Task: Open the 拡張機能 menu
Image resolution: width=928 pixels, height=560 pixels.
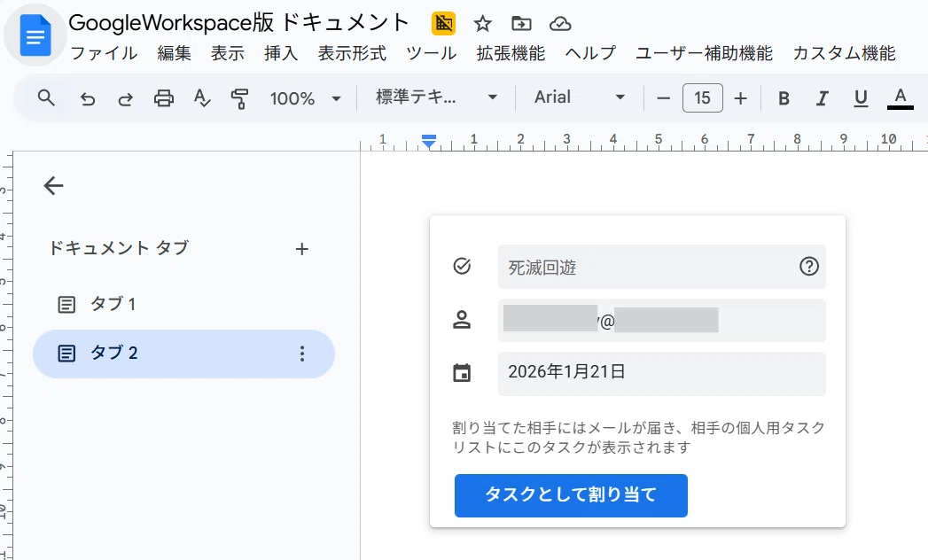Action: (511, 53)
